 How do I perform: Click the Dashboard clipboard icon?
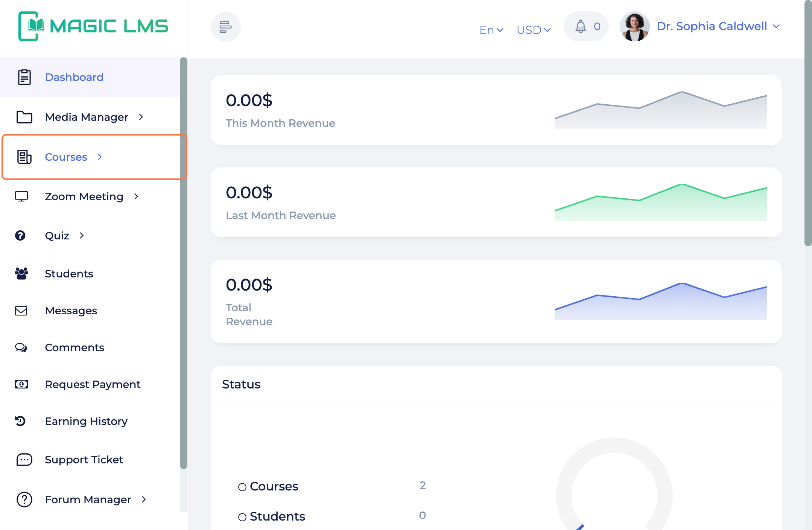[24, 77]
